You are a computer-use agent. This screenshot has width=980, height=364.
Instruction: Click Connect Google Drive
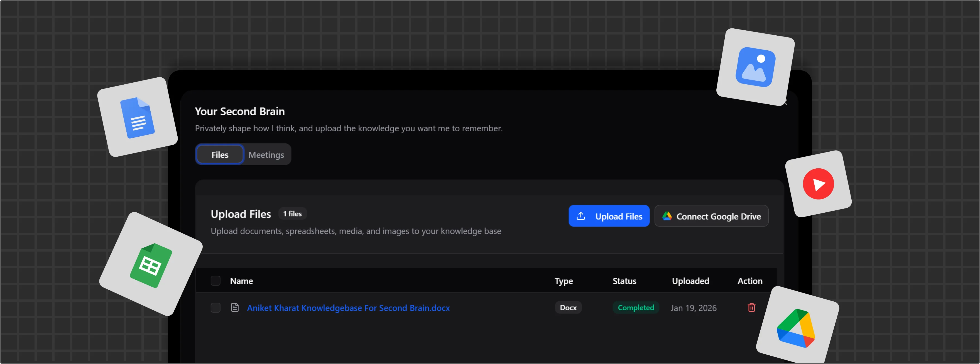[x=711, y=216]
